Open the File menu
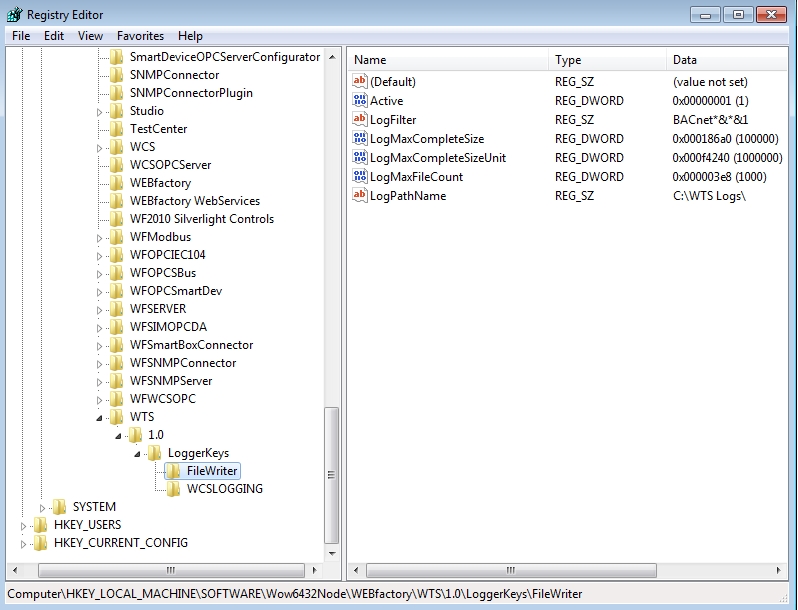This screenshot has width=798, height=610. (21, 36)
